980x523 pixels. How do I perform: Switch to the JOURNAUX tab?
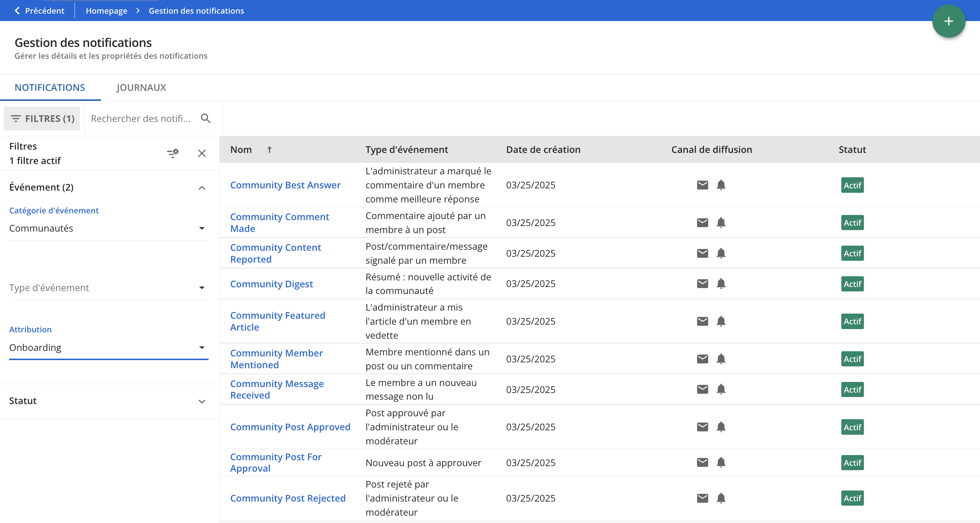click(141, 88)
